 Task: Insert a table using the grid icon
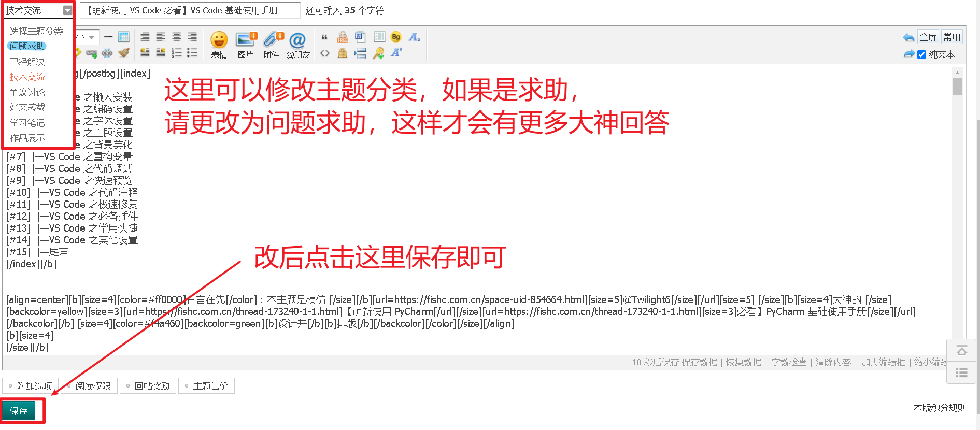point(124,37)
